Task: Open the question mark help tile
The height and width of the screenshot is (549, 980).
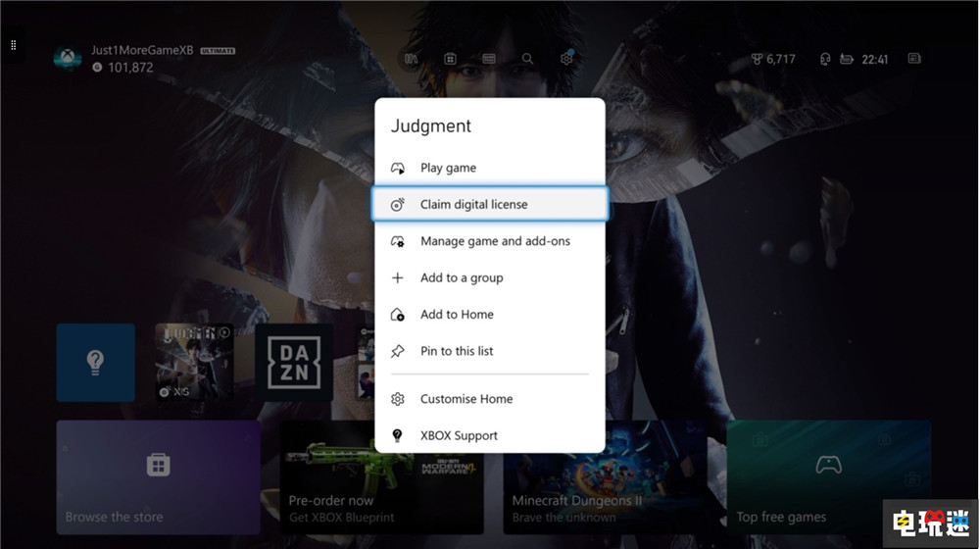Action: pos(96,362)
